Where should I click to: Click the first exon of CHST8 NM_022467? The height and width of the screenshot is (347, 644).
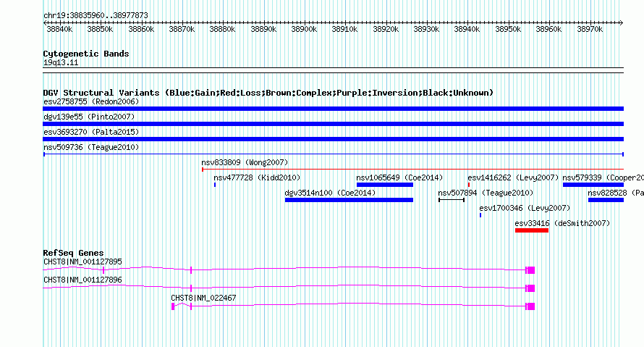click(x=173, y=306)
